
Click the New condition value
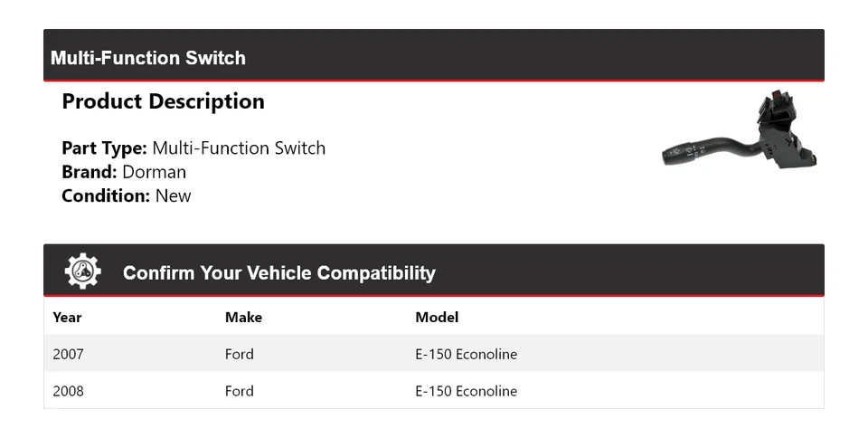(x=174, y=195)
